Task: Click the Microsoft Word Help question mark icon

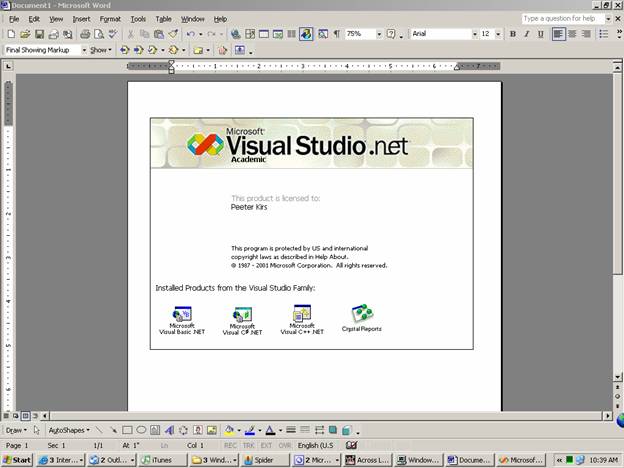Action: click(391, 34)
